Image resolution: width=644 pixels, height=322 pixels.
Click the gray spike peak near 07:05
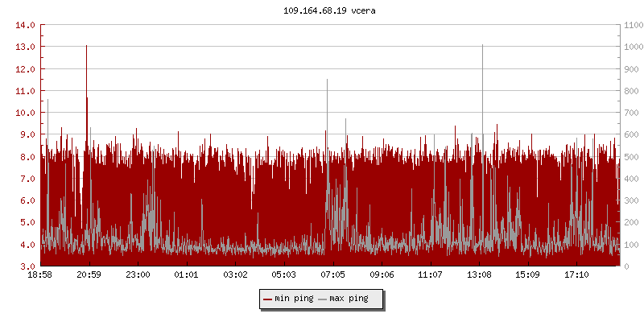(327, 80)
